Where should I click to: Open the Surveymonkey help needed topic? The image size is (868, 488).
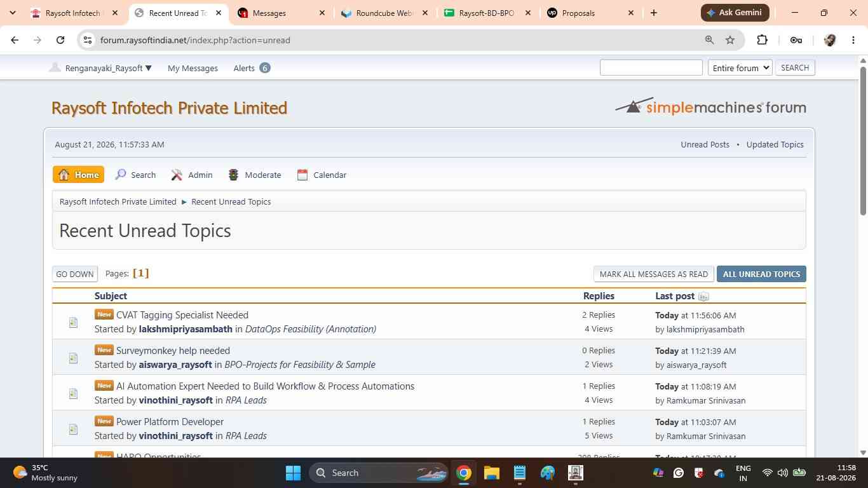(x=173, y=350)
